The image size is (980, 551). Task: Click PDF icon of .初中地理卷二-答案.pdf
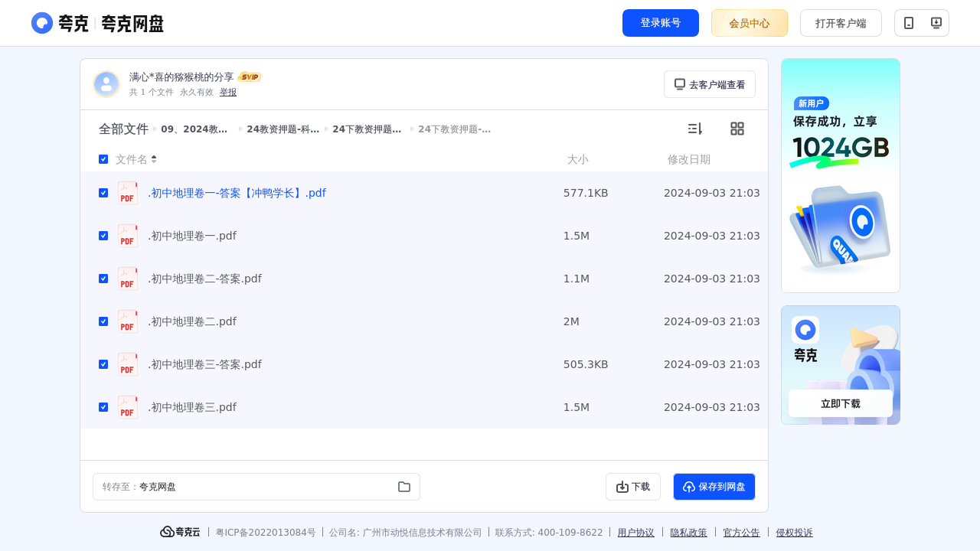click(128, 279)
